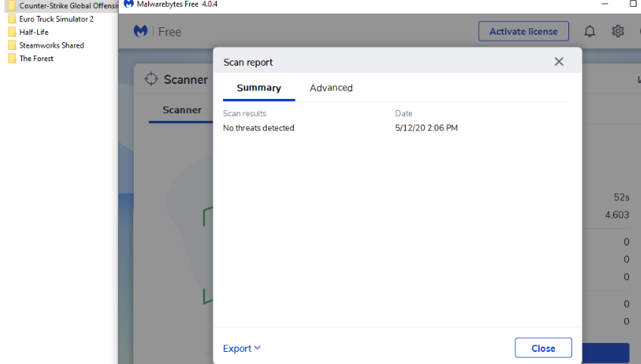Screen dimensions: 641x364
Task: Click the 'Scan results' label
Action: click(x=244, y=113)
